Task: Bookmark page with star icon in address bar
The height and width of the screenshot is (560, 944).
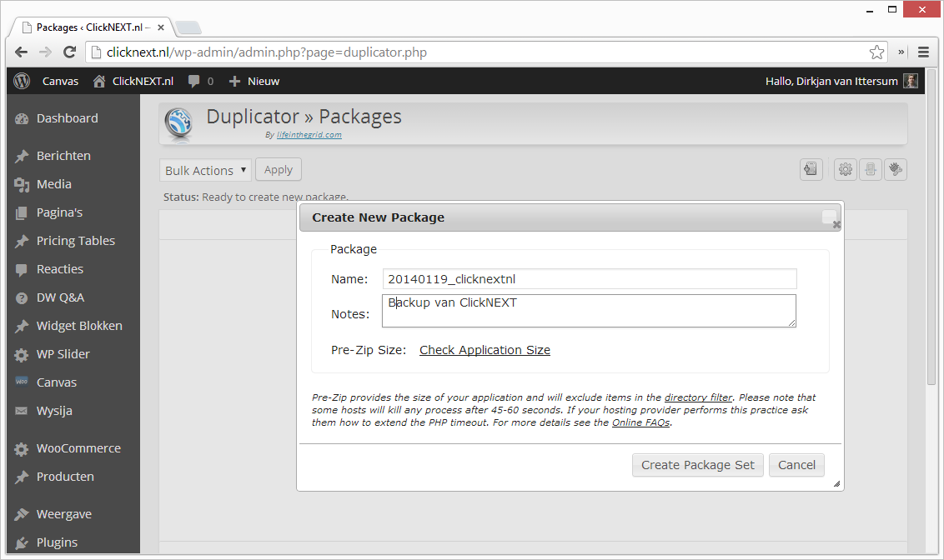Action: [x=876, y=52]
